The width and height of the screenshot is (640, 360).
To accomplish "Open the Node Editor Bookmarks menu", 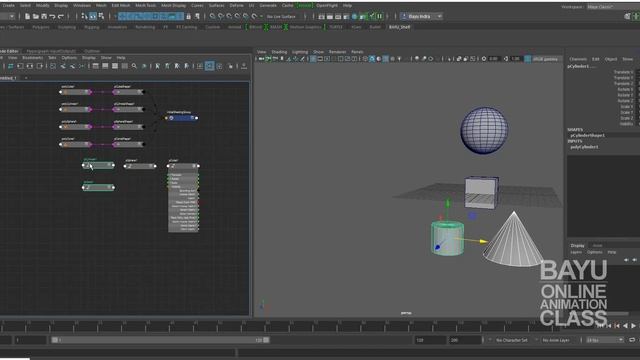I will coord(33,58).
